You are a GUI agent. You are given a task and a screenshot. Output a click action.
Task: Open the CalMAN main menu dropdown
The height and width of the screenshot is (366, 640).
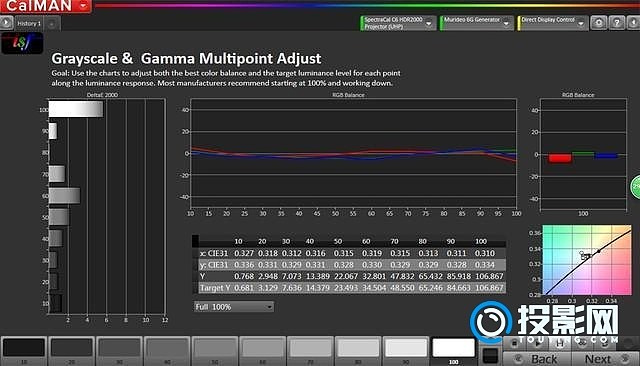46,6
